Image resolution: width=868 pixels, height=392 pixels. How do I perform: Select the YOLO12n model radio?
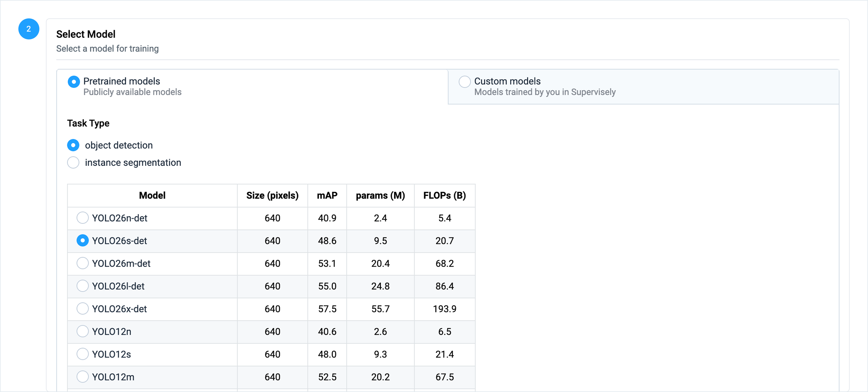tap(83, 331)
